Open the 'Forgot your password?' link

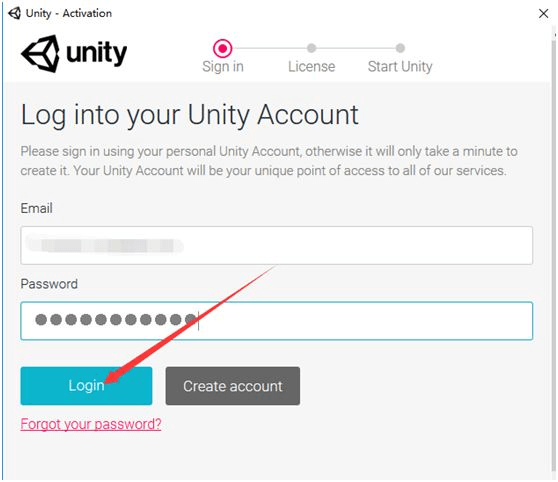[x=91, y=424]
